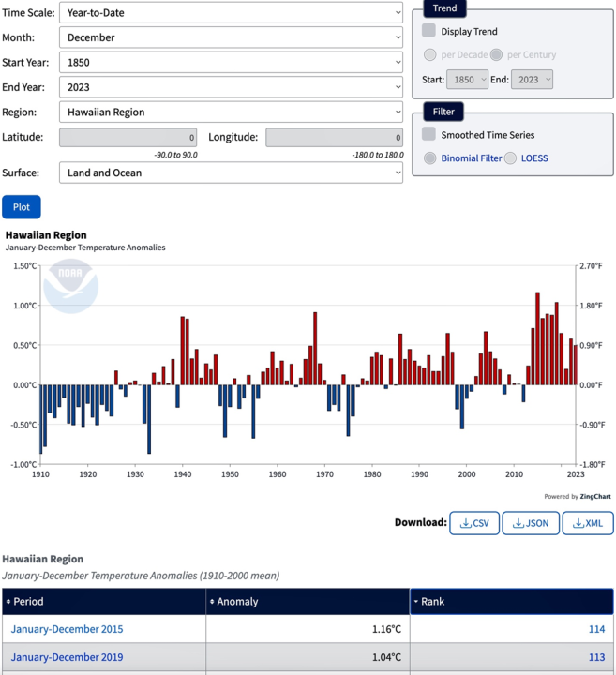This screenshot has height=675, width=616.
Task: Open the Time Scale dropdown
Action: [x=231, y=13]
